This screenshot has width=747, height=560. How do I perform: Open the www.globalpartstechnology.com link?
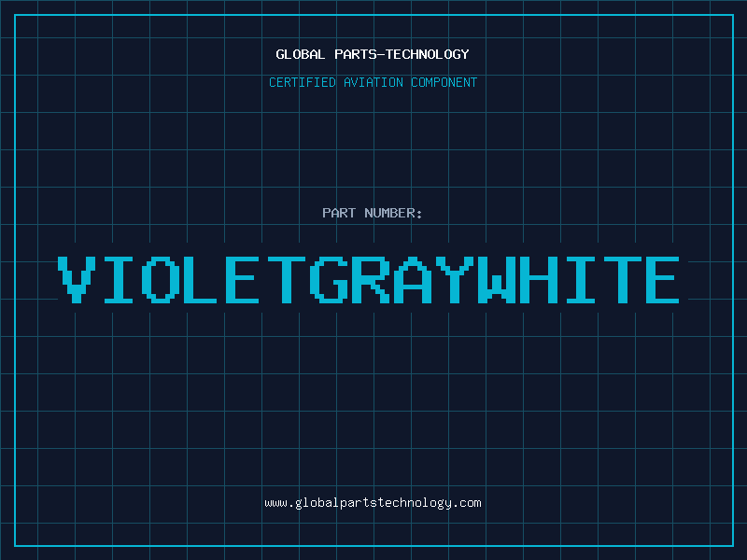click(x=373, y=503)
